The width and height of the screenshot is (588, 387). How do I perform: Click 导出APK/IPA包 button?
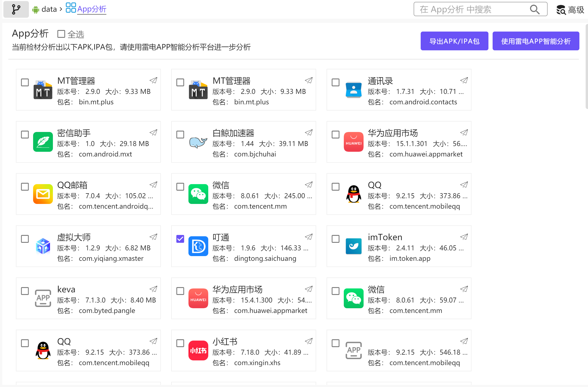454,41
